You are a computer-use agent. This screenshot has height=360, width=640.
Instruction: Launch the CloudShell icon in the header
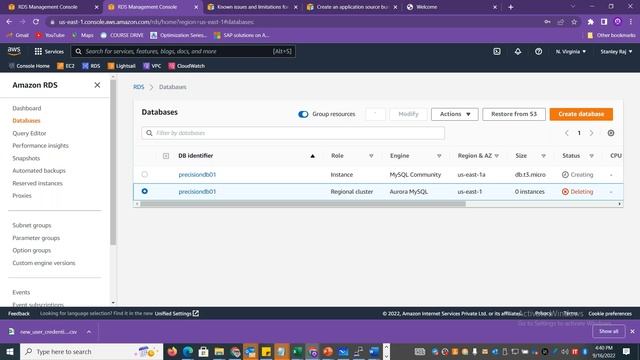(497, 51)
